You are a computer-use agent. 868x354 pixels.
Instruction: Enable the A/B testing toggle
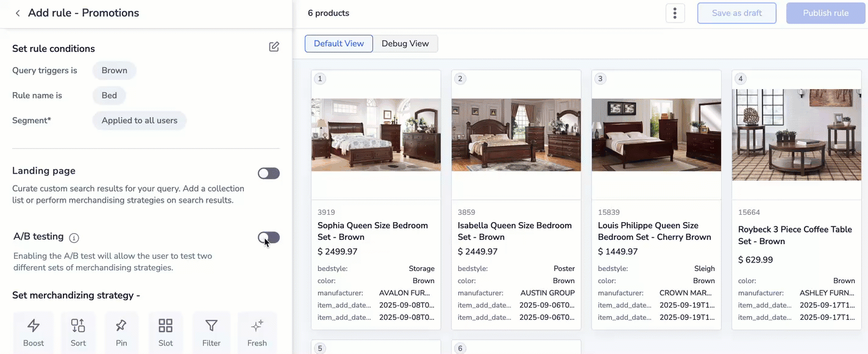(269, 237)
